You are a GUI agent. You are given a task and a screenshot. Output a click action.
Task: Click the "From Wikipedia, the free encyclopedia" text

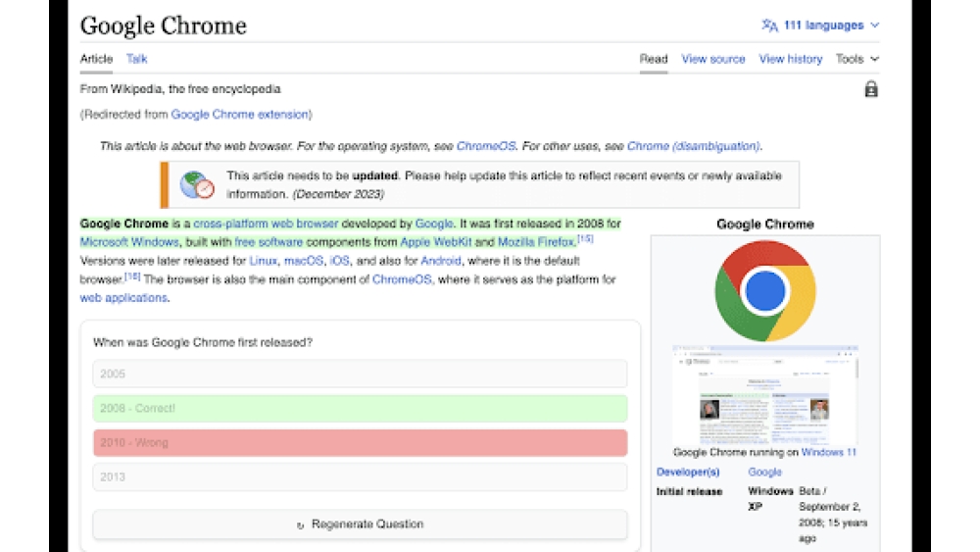(180, 89)
